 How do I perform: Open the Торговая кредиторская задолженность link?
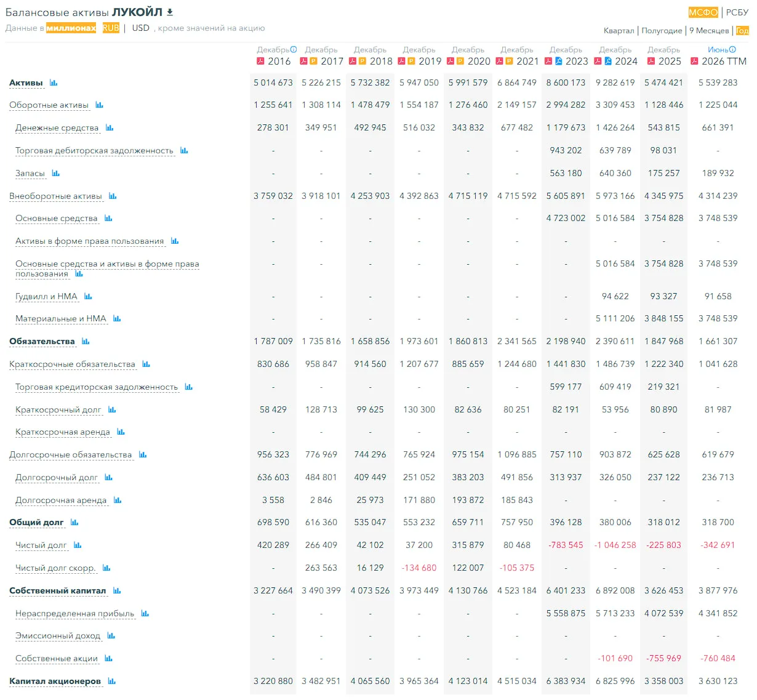(97, 387)
